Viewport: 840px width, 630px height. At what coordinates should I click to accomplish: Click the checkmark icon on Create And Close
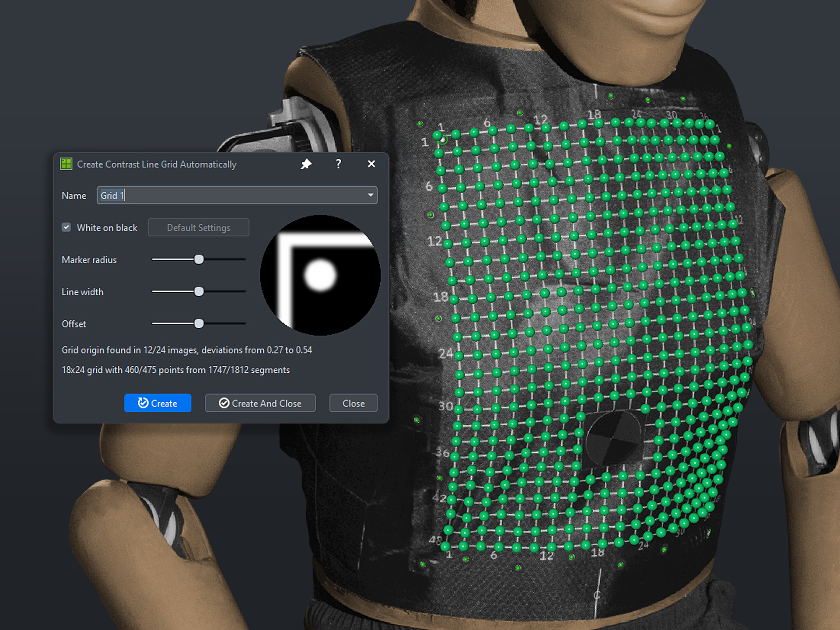point(224,403)
